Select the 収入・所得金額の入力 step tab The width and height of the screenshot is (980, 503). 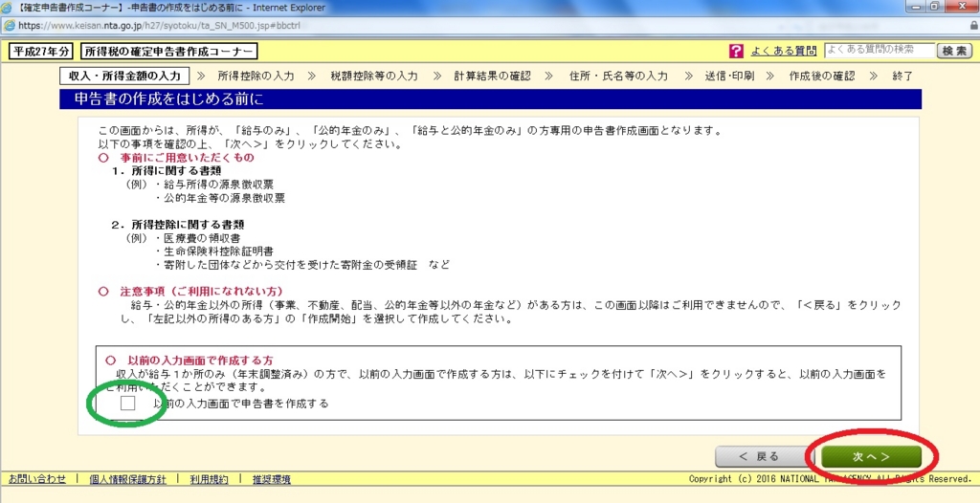pyautogui.click(x=124, y=77)
